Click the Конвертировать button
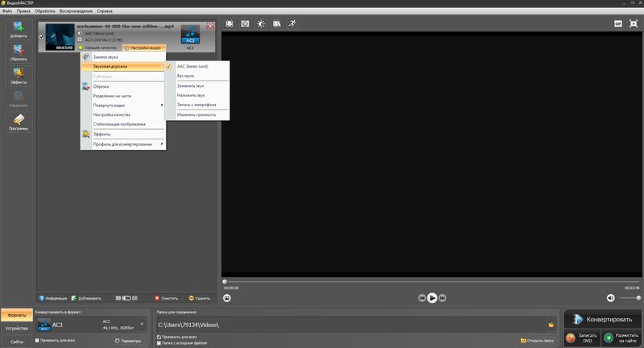Viewport: 644px width, 348px height. tap(604, 319)
